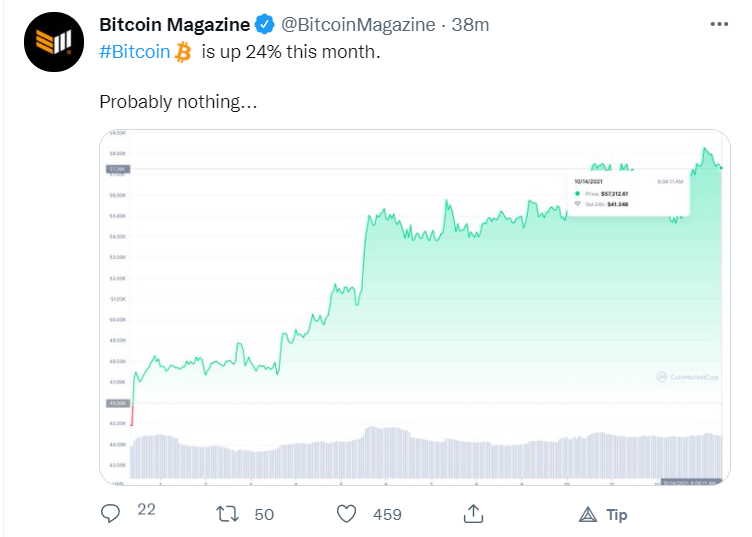Open the @BitcoinMagazine handle link
Screen dimensions: 752x537
click(358, 24)
